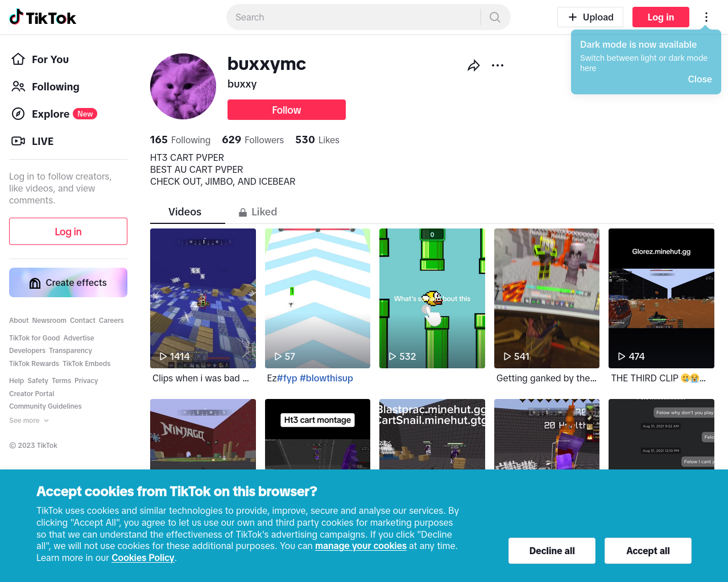Click 'THE THIRD CLIP' caption

[x=658, y=379]
